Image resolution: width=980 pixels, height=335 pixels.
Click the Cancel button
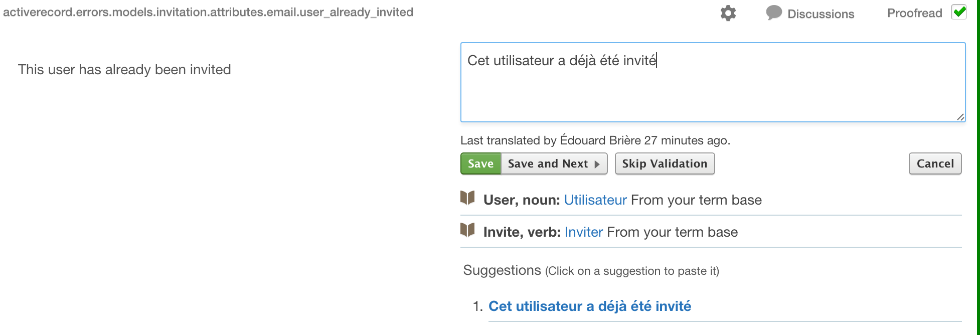coord(935,164)
